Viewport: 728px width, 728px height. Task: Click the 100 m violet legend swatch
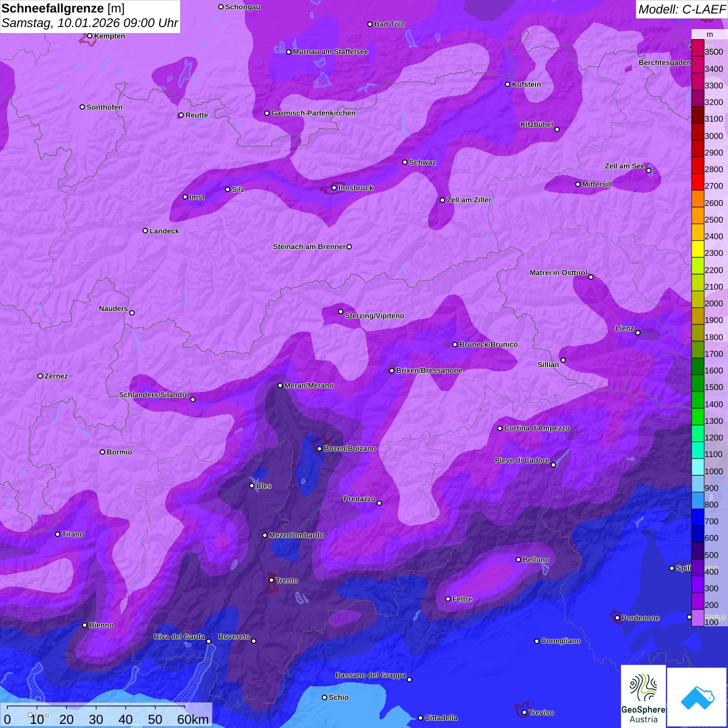click(x=697, y=618)
